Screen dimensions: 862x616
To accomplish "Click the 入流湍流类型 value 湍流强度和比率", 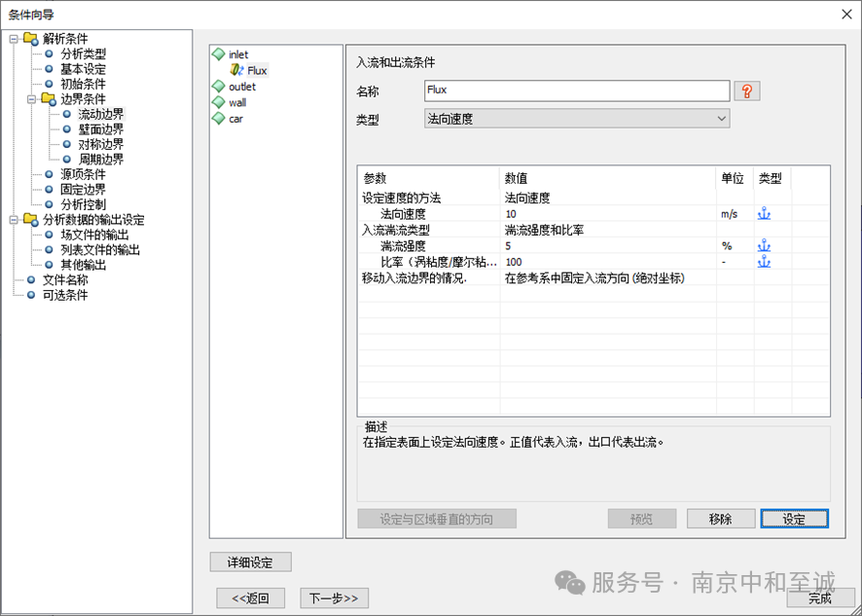I will [607, 230].
